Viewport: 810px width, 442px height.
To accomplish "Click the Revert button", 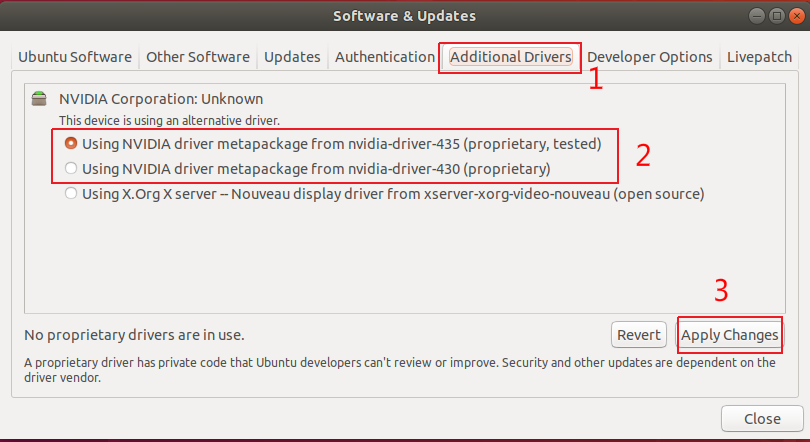I will [x=638, y=335].
